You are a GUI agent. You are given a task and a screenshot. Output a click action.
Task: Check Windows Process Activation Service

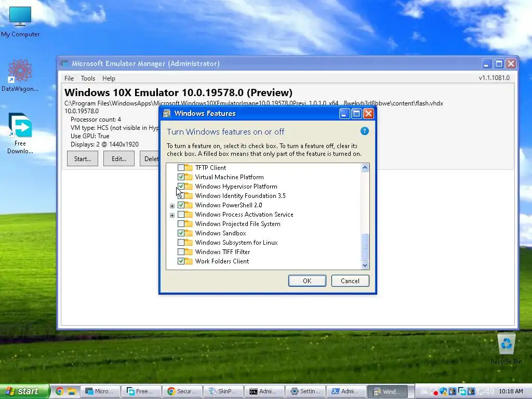tap(181, 215)
